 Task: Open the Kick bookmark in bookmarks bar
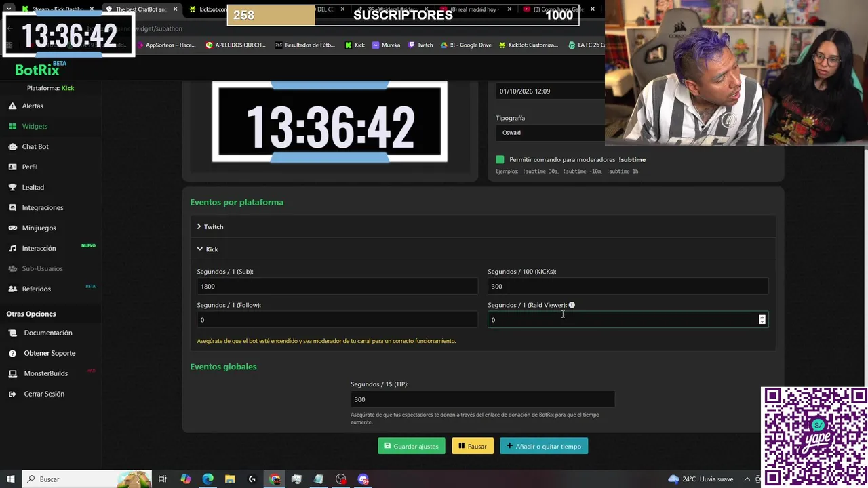tap(355, 45)
